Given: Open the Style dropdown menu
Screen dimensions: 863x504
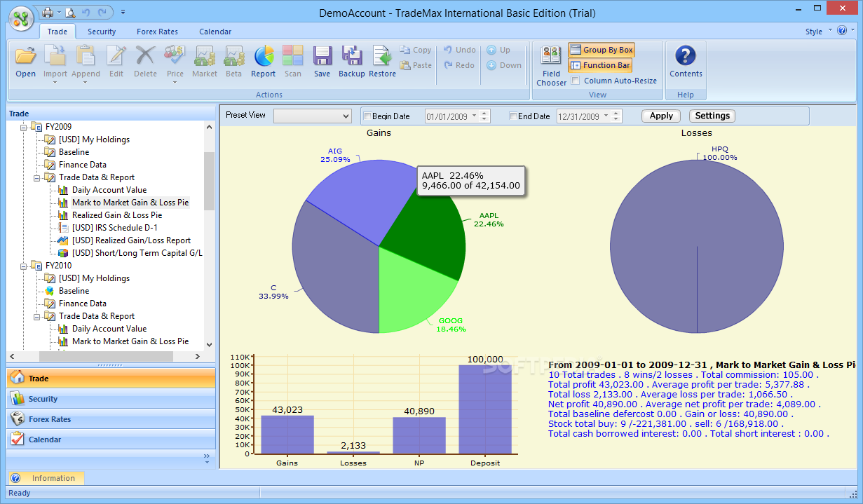Looking at the screenshot, I should tap(818, 32).
